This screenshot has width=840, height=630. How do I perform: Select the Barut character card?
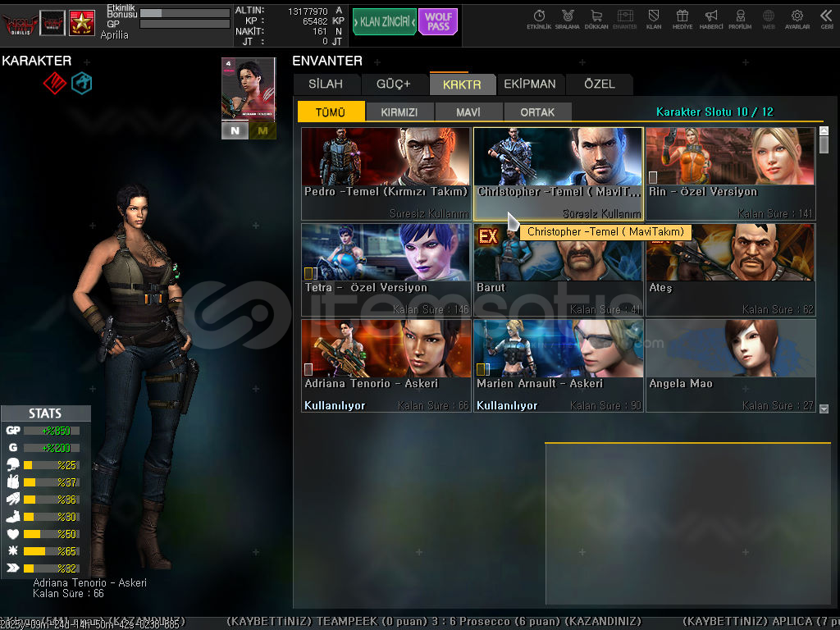[x=558, y=270]
